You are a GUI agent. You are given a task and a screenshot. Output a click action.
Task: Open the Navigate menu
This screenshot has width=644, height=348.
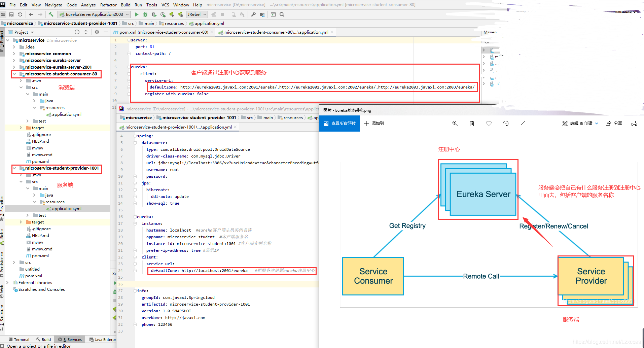pos(53,5)
